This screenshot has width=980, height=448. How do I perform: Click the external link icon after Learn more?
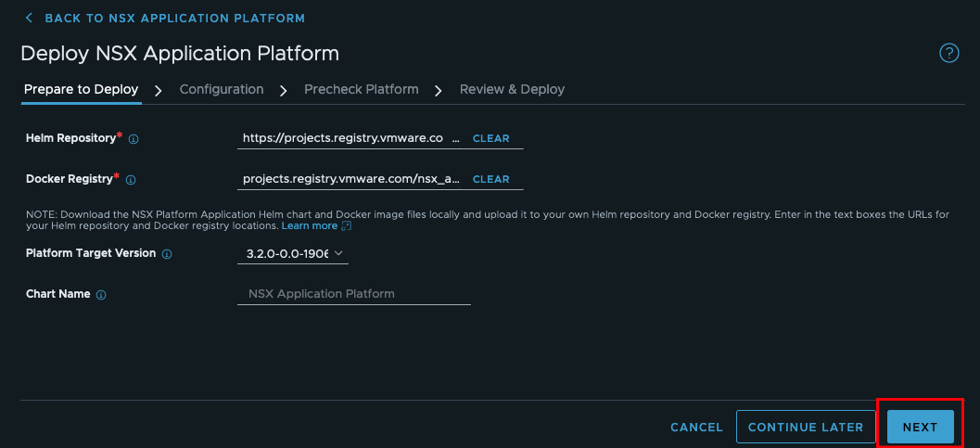click(x=347, y=225)
